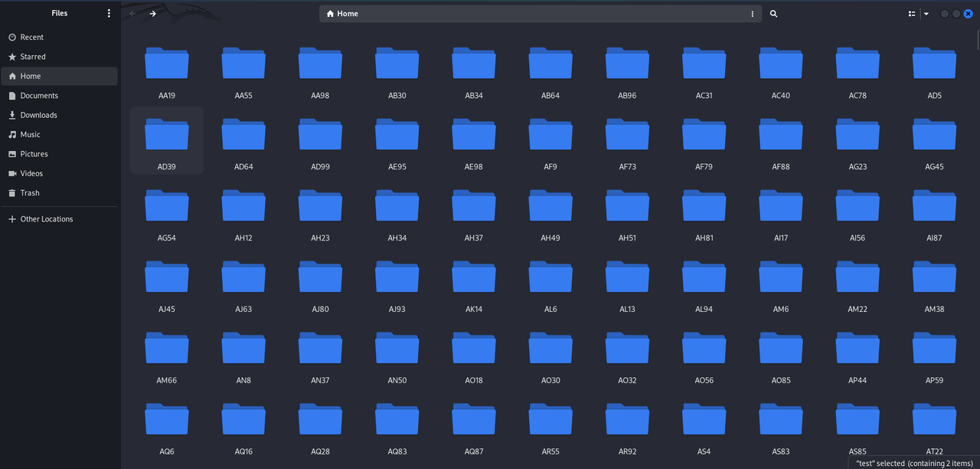Click the Home path bar button
980x469 pixels.
pos(342,14)
